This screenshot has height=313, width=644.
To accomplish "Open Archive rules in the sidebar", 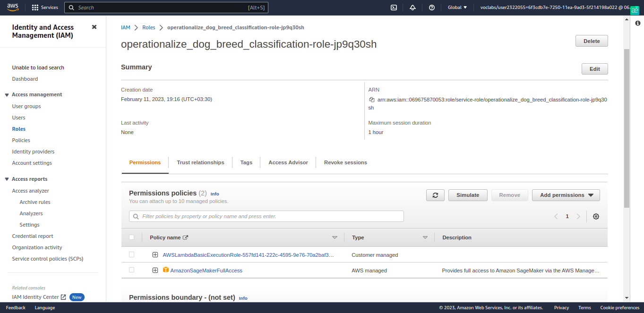I will [x=35, y=202].
